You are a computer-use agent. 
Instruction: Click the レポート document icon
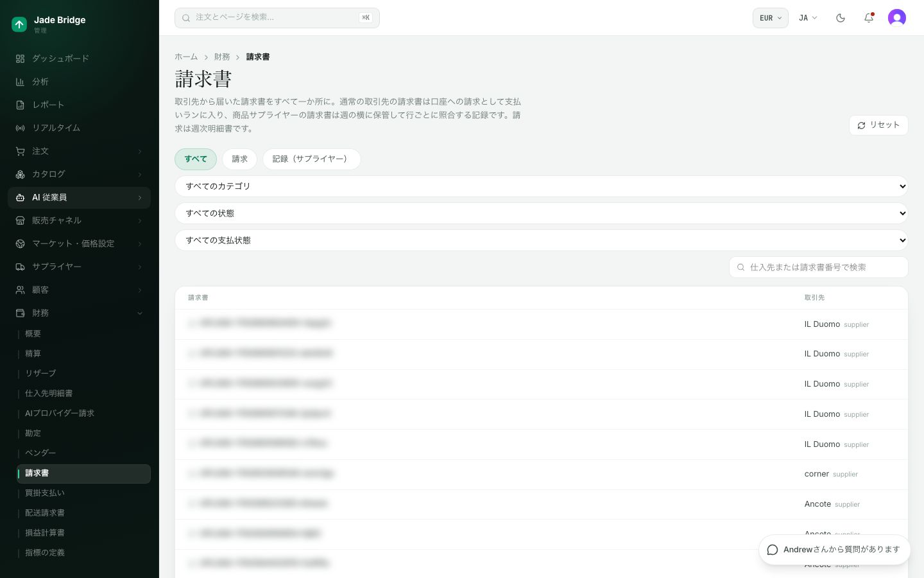pyautogui.click(x=20, y=105)
